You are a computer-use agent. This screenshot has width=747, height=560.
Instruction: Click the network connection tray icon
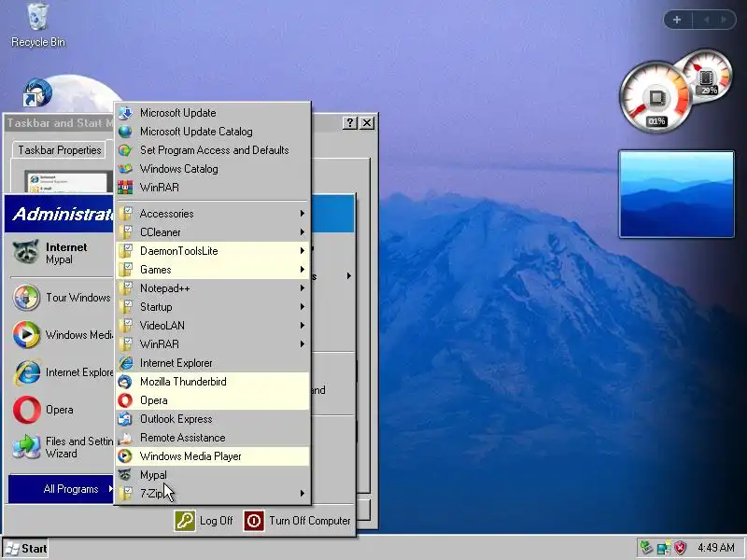[664, 548]
